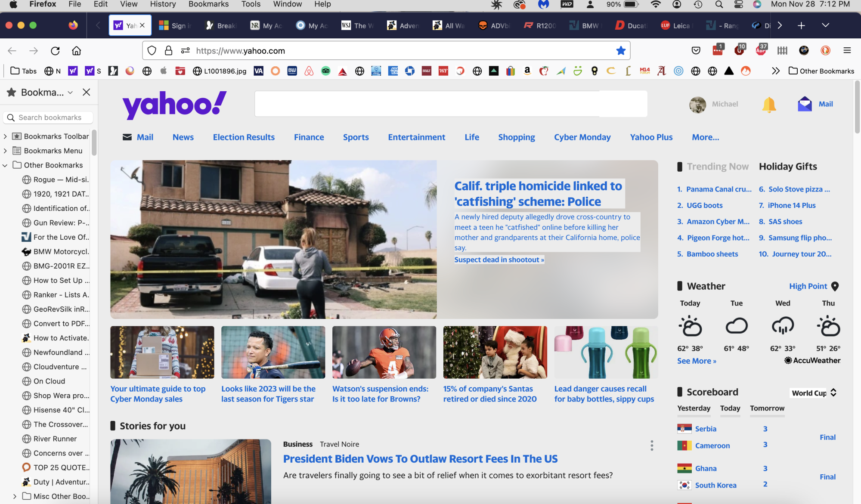Viewport: 861px width, 504px height.
Task: Open site permissions icon in address bar
Action: click(186, 51)
